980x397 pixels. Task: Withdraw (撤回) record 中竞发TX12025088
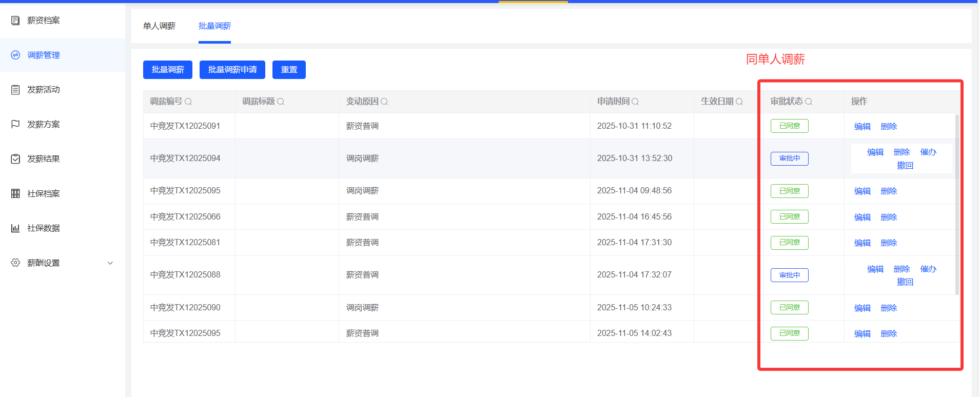tap(905, 282)
